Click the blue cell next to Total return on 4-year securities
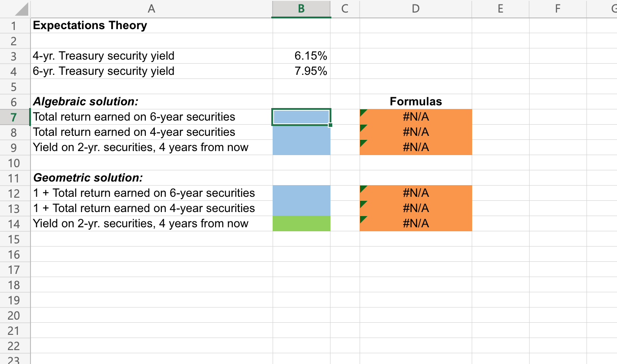 point(301,132)
